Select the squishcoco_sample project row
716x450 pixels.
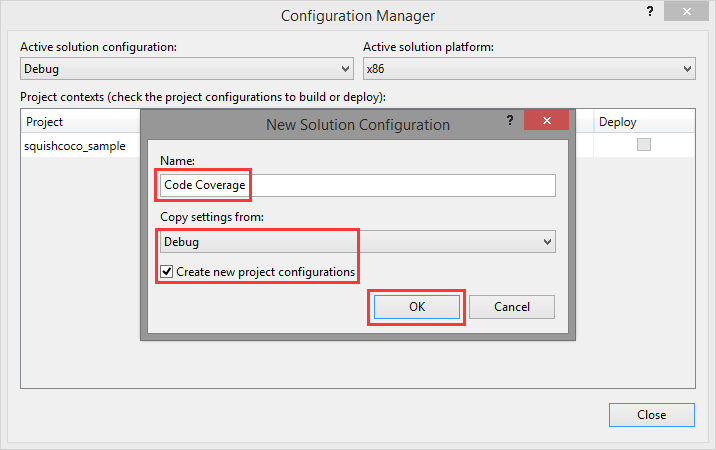click(x=76, y=146)
